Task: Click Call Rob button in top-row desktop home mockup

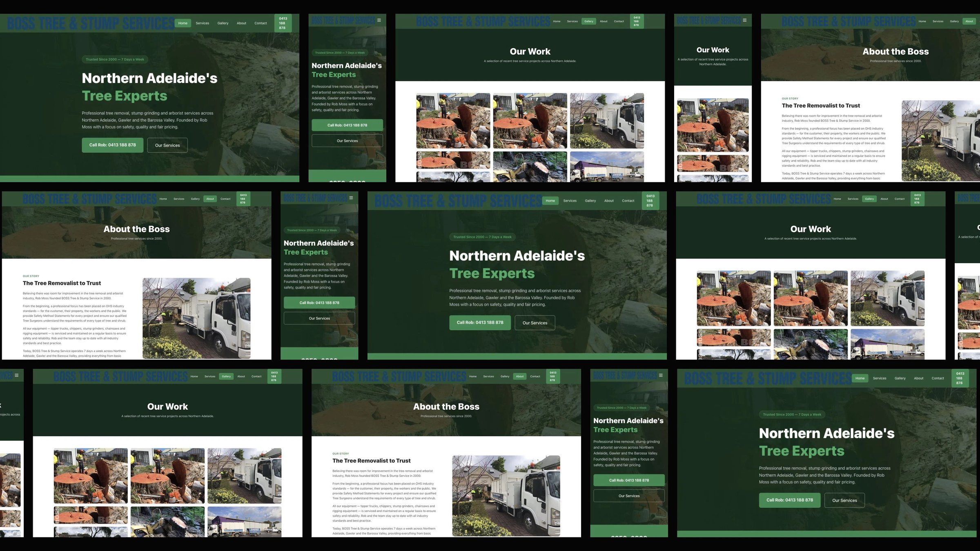Action: 112,145
